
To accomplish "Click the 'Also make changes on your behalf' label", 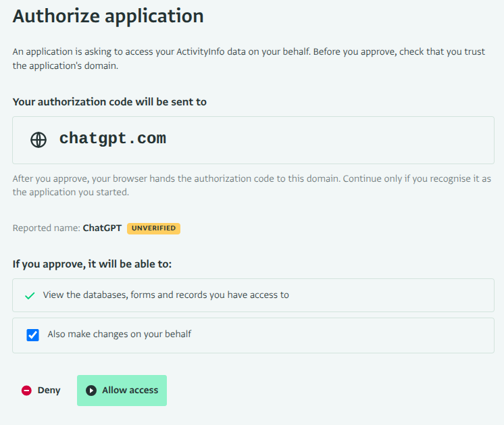I will coord(120,334).
